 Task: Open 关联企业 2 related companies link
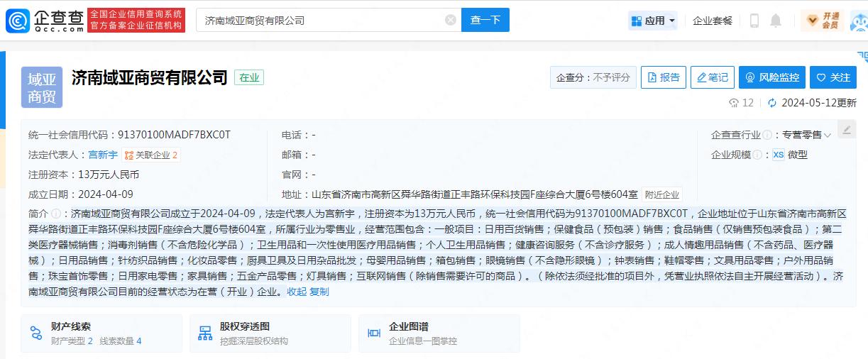click(150, 155)
